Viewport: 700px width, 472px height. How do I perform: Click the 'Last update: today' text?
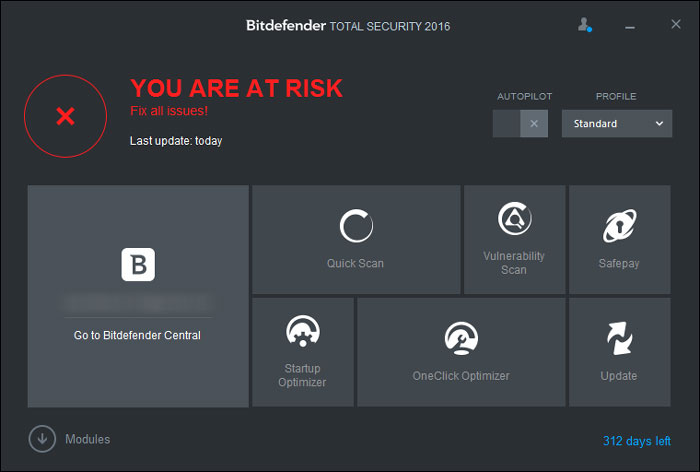176,141
